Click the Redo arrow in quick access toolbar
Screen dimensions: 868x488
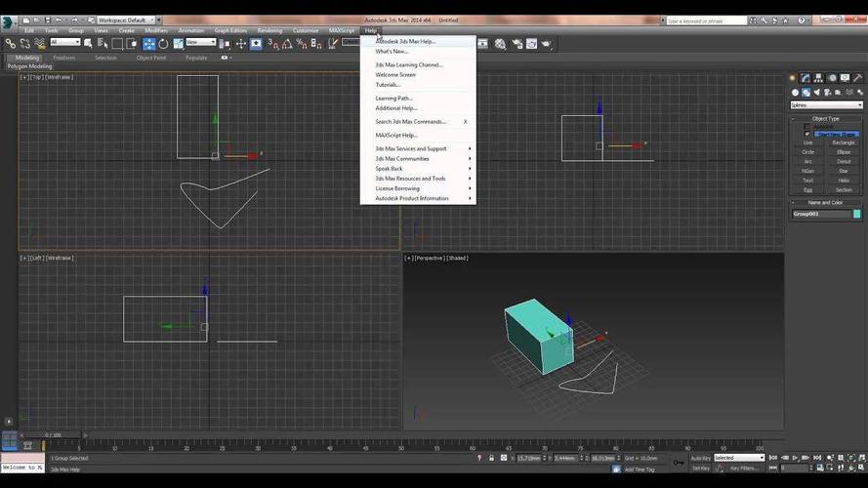[75, 20]
